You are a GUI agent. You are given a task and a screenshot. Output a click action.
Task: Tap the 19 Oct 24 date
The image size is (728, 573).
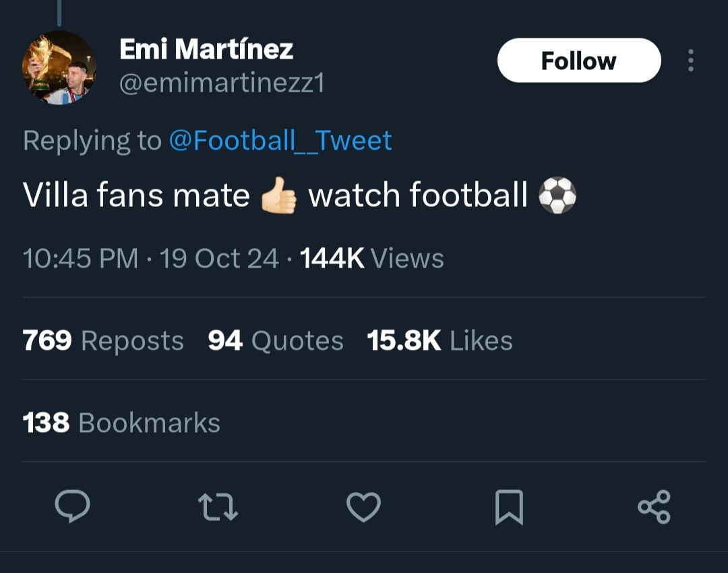(218, 258)
